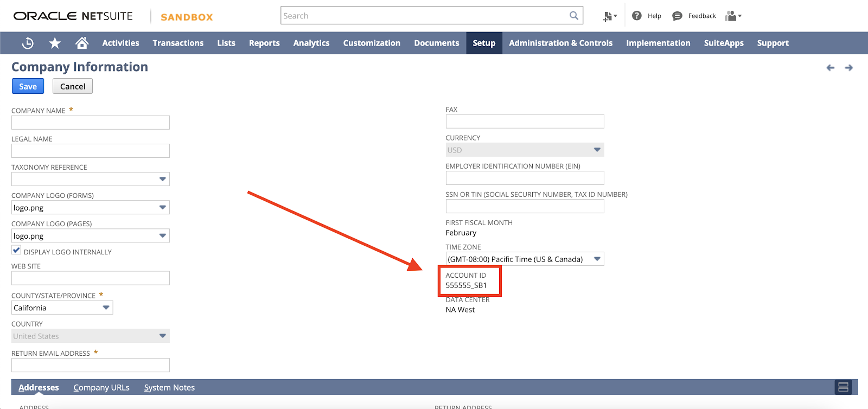Open the Create New icon menu
Screen dimensions: 868x409
point(610,16)
